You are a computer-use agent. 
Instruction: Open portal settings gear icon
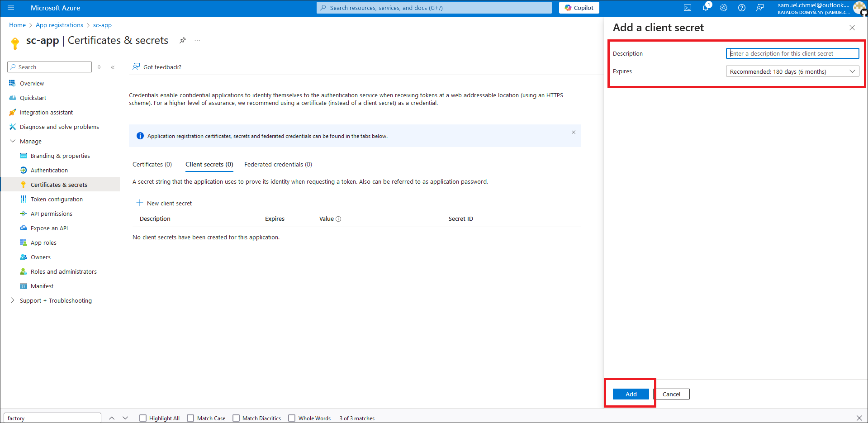pos(724,8)
